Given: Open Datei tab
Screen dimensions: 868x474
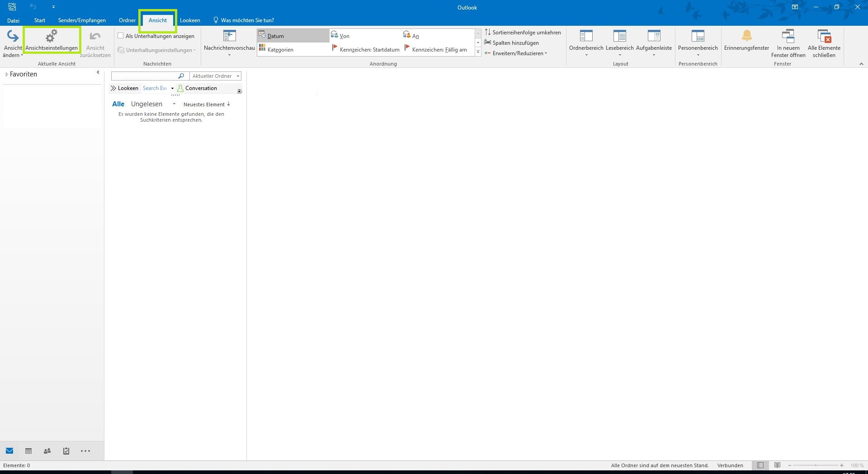Looking at the screenshot, I should pos(13,20).
